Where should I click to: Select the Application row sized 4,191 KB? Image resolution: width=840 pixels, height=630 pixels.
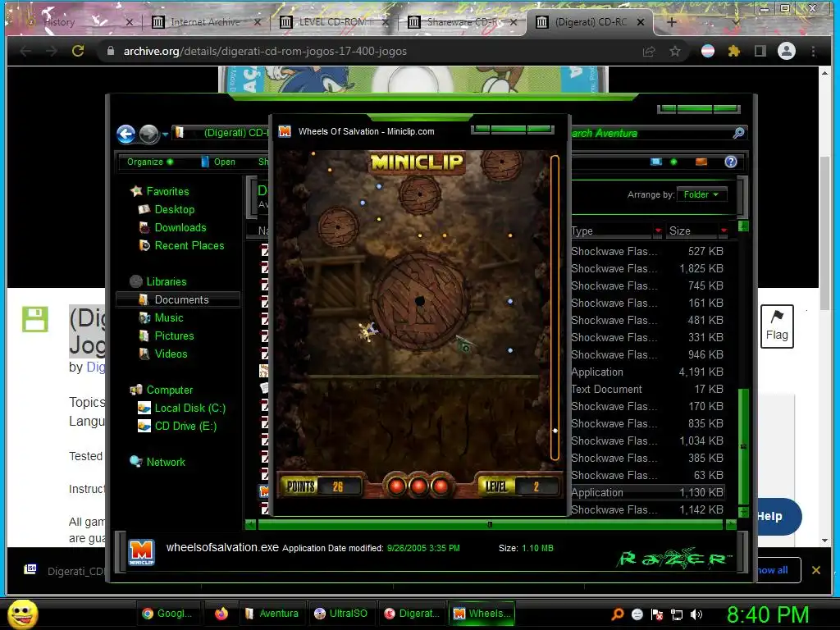(647, 372)
